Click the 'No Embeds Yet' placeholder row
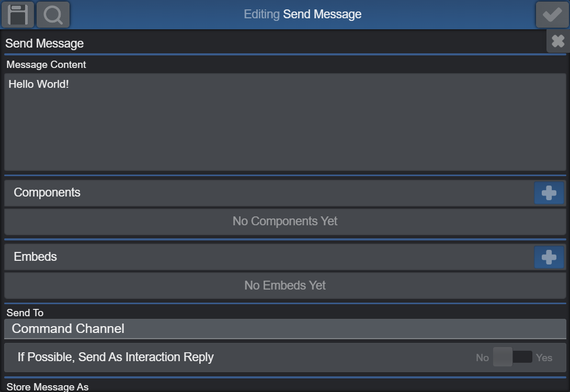 tap(285, 285)
